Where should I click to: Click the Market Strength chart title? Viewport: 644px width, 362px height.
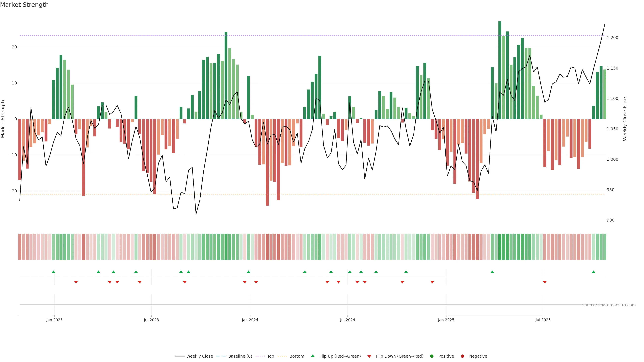coord(24,5)
